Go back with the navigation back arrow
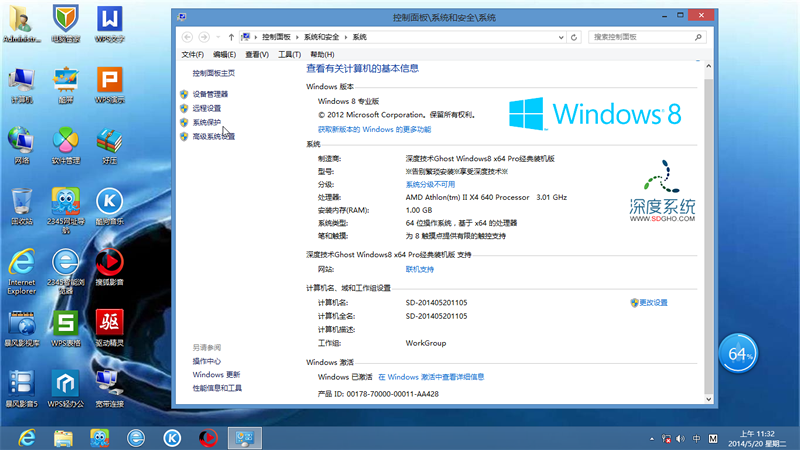The height and width of the screenshot is (450, 800). pos(187,37)
